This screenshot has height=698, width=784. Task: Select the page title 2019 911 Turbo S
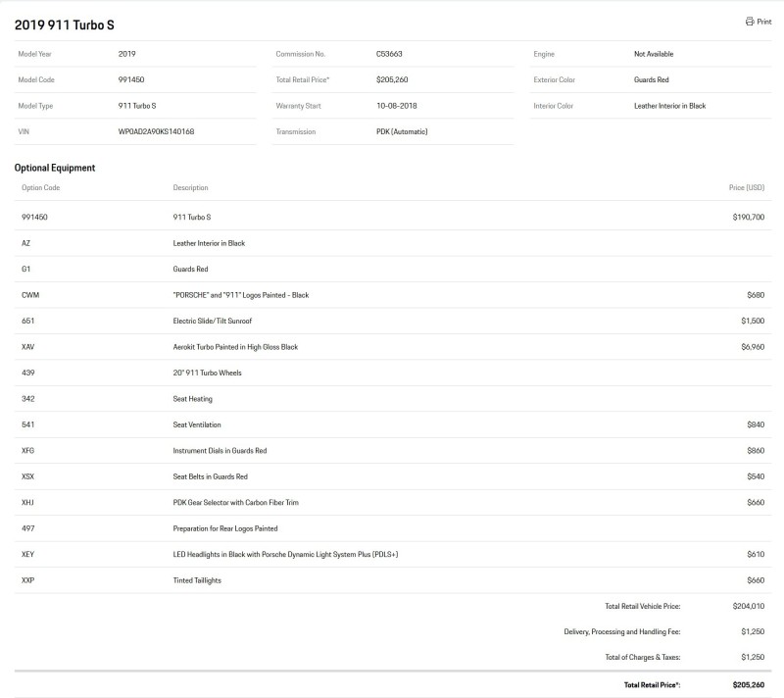tap(65, 25)
